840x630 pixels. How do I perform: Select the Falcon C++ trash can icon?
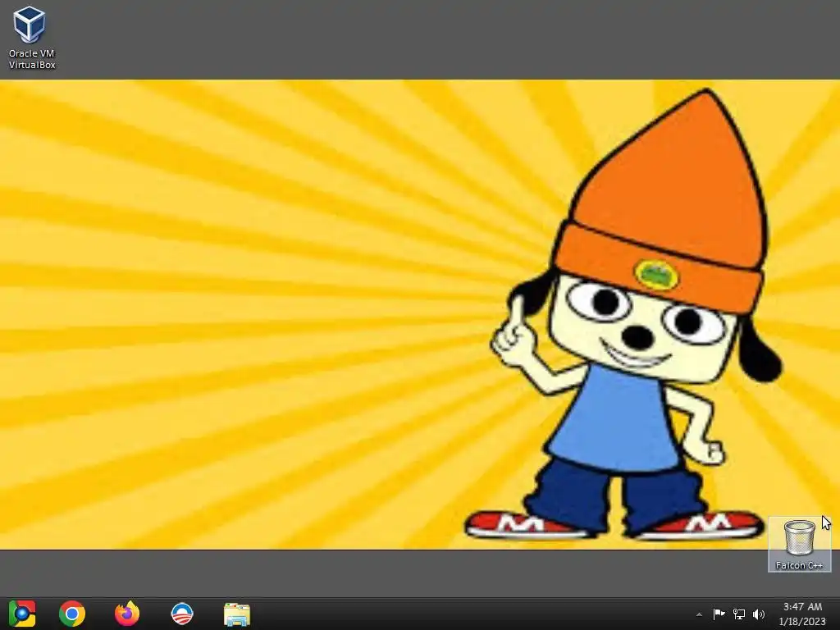799,544
